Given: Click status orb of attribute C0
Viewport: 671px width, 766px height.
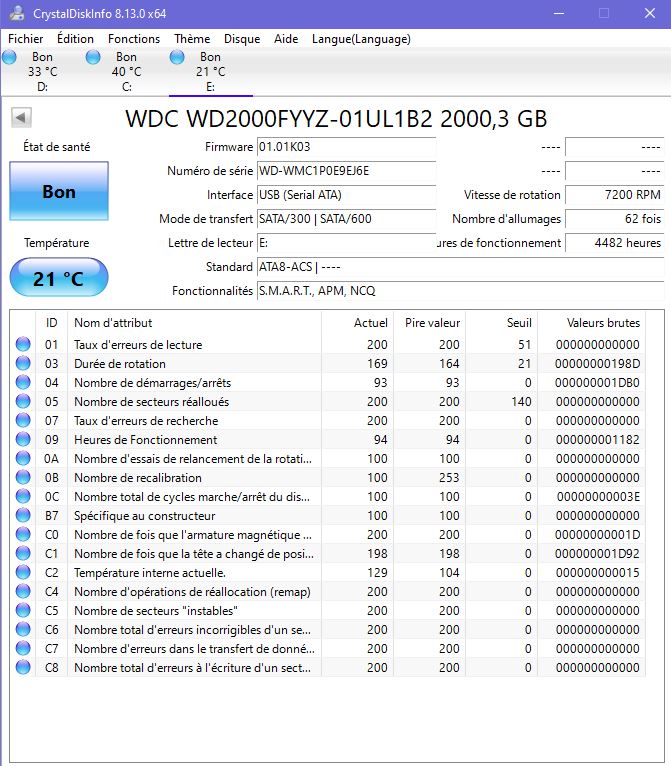Looking at the screenshot, I should 23,535.
